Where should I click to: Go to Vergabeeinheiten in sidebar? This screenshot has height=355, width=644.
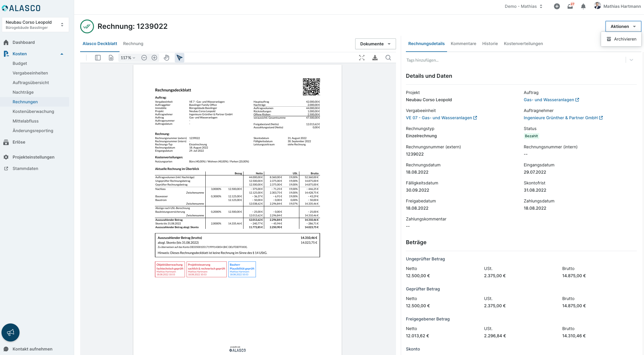pyautogui.click(x=30, y=73)
